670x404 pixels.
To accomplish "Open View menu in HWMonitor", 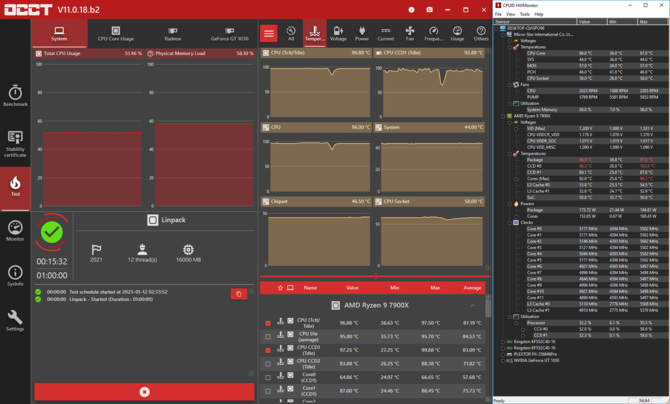I will (x=510, y=14).
